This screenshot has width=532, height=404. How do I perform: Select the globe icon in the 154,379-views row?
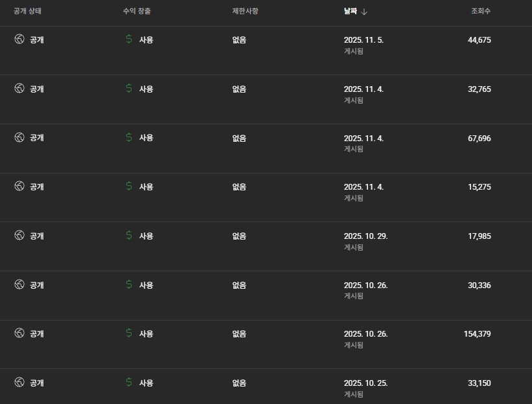[19, 333]
